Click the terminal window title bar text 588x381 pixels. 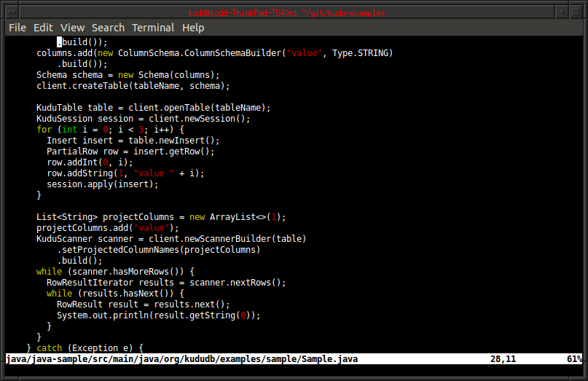pos(294,13)
